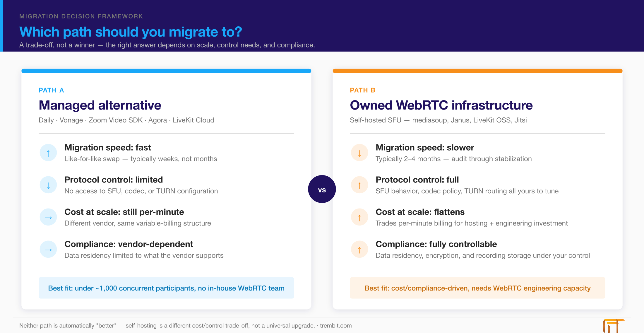Click the up arrow icon beside Cost at scale: flattens
This screenshot has width=644, height=333.
click(359, 217)
